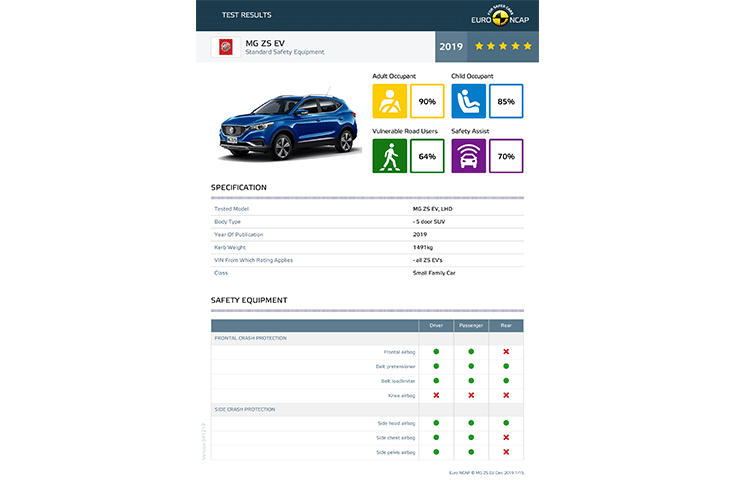This screenshot has width=735, height=485.
Task: Click the SIDE CRASH PROTECTION row heading
Action: click(245, 409)
